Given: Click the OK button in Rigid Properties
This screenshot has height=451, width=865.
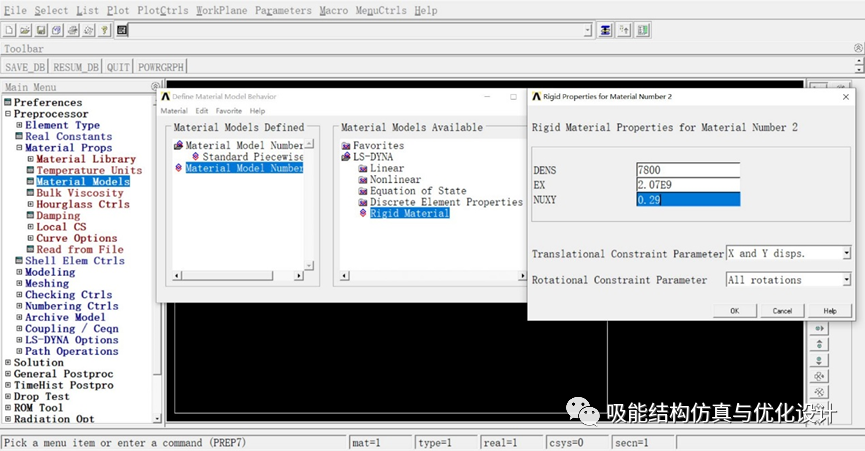Looking at the screenshot, I should pos(735,311).
